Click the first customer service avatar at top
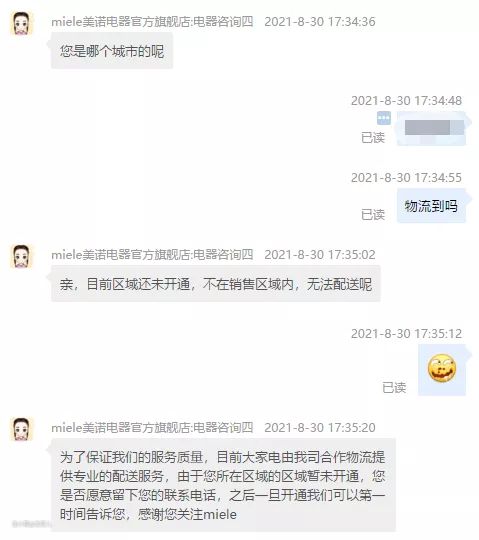Viewport: 479px width, 540px height. (22, 23)
